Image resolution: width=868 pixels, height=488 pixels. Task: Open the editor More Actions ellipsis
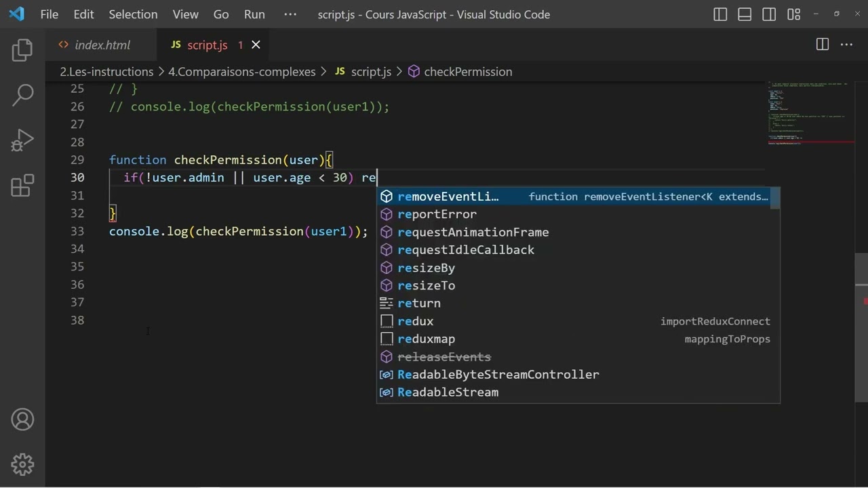(847, 45)
